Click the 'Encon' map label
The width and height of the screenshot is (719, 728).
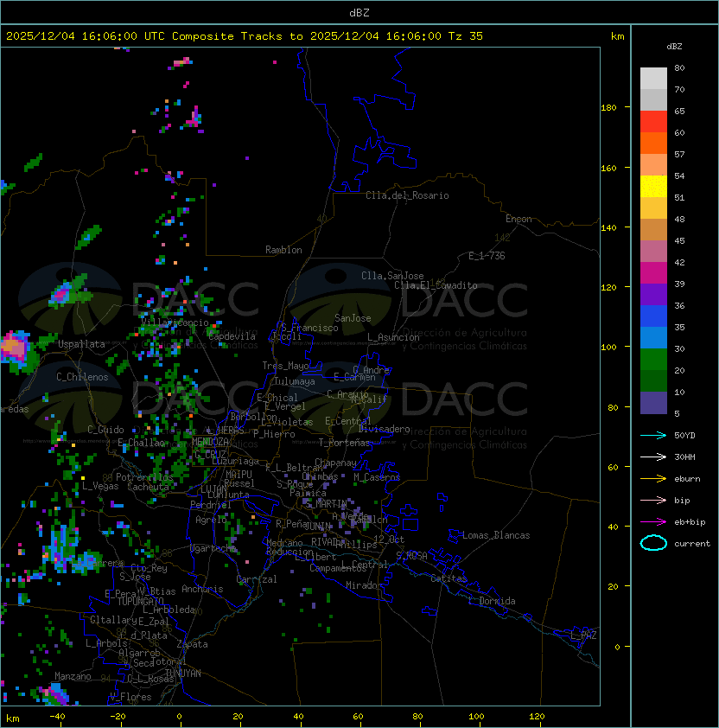pyautogui.click(x=519, y=219)
